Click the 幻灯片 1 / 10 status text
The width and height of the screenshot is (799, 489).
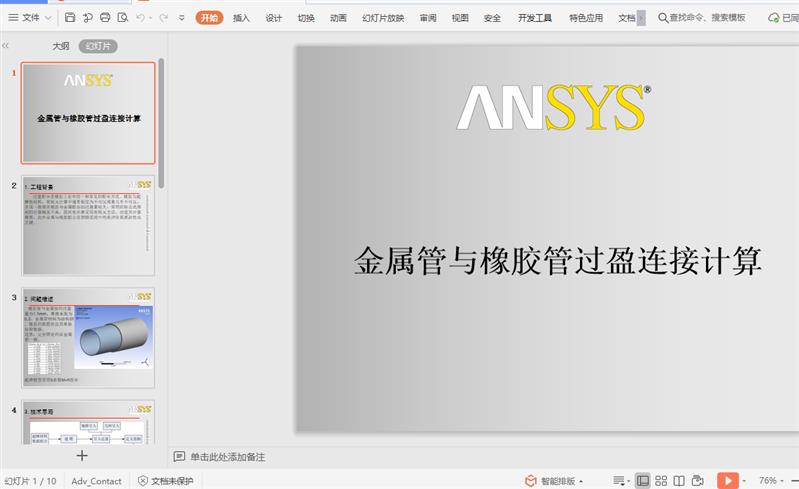click(x=30, y=481)
